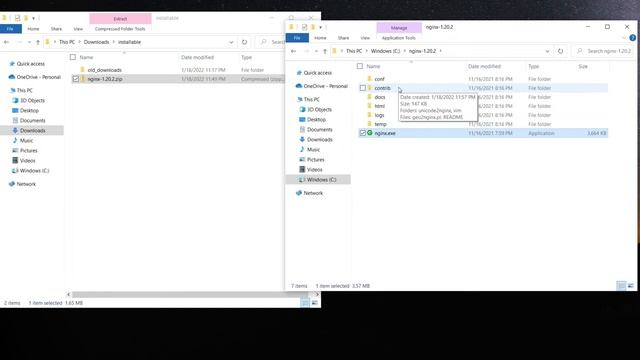This screenshot has height=360, width=640.
Task: Click Windows (C:) in the breadcrumb path
Action: coord(385,51)
